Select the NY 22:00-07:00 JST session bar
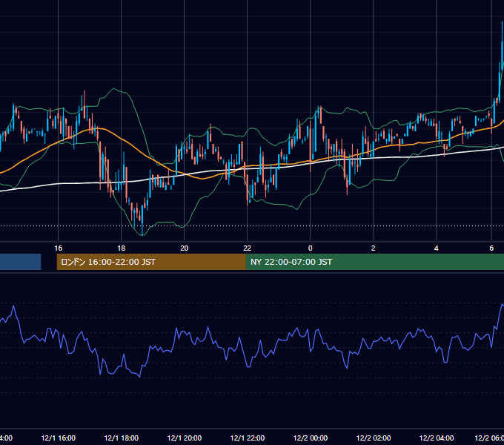Screen dimensions: 504x445 (x=375, y=262)
